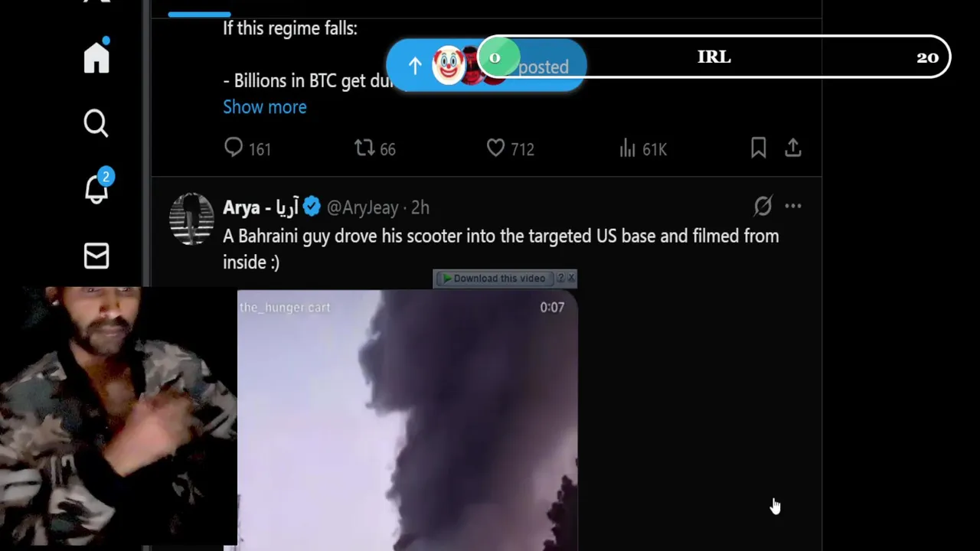
Task: Repost the tweet with 66 reposts
Action: [x=375, y=148]
